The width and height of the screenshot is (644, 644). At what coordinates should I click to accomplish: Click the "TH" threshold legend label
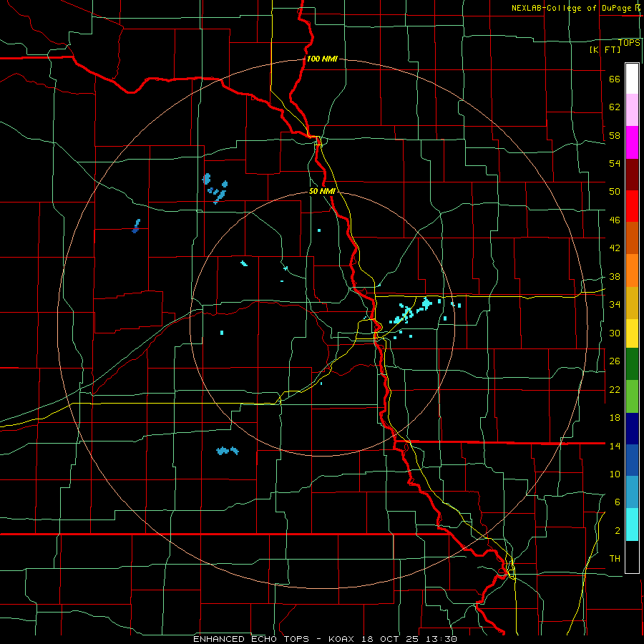click(x=615, y=559)
